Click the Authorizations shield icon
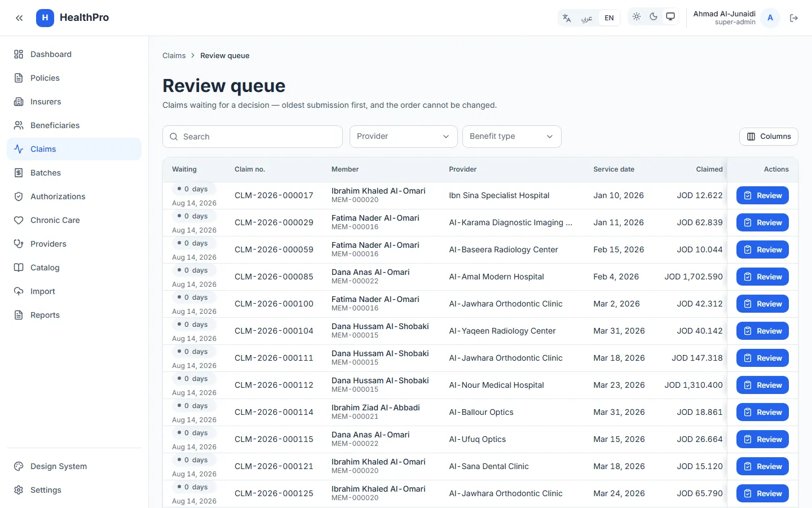The image size is (812, 508). 19,196
